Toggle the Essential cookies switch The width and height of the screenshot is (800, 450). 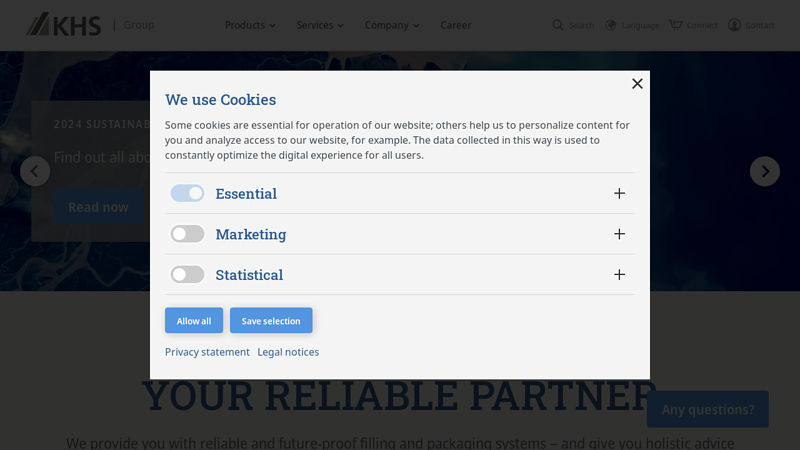coord(187,193)
